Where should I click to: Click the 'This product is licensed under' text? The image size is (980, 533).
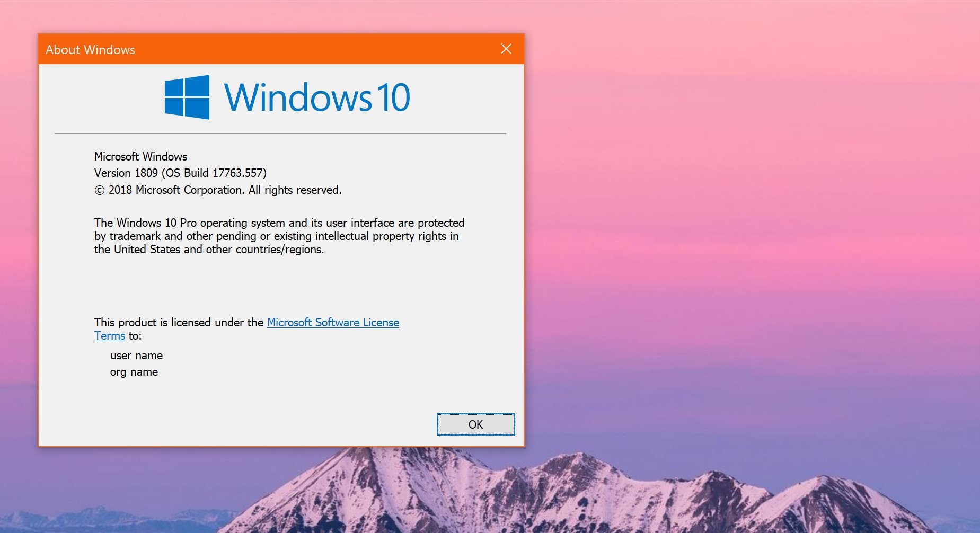click(x=179, y=322)
